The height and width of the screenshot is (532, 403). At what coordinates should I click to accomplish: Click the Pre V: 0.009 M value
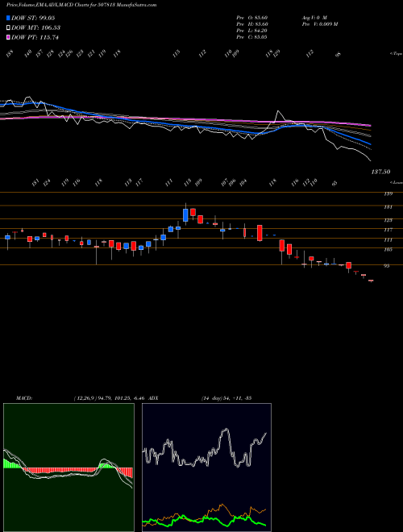pos(319,24)
